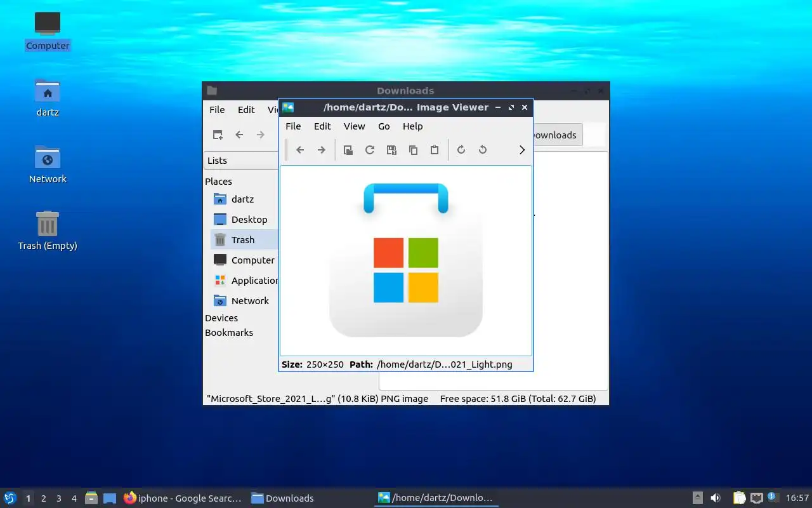The width and height of the screenshot is (812, 508).
Task: Open the Lists side pane dropdown
Action: 241,161
